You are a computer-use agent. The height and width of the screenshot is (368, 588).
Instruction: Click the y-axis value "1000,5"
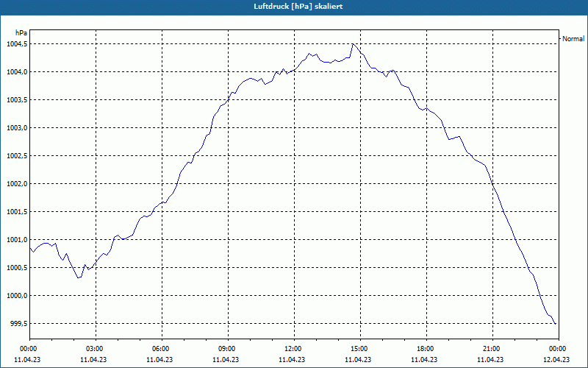pos(16,268)
